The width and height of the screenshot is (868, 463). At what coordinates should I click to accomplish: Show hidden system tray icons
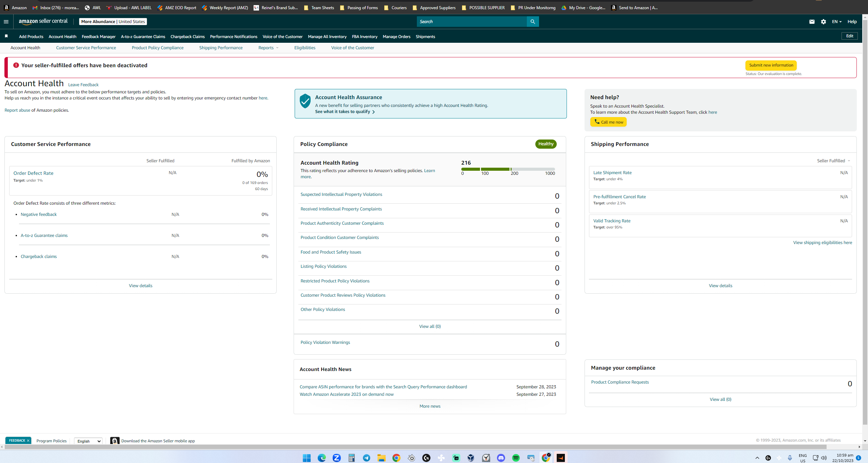(x=757, y=458)
